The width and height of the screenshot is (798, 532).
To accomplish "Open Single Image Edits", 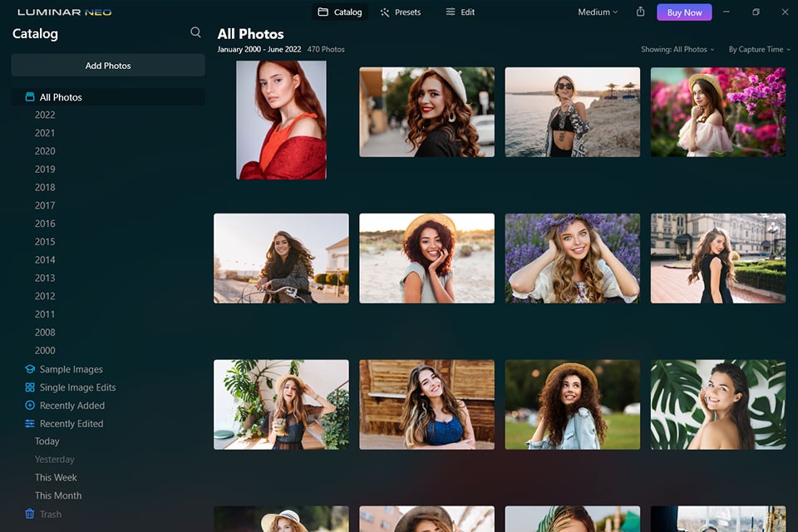I will click(x=78, y=387).
